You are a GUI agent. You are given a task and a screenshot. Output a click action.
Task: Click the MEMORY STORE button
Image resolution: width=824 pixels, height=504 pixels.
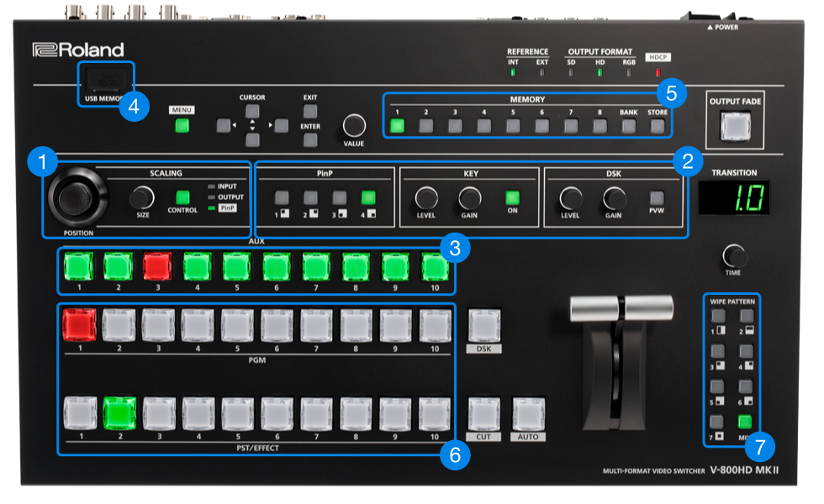coord(658,126)
